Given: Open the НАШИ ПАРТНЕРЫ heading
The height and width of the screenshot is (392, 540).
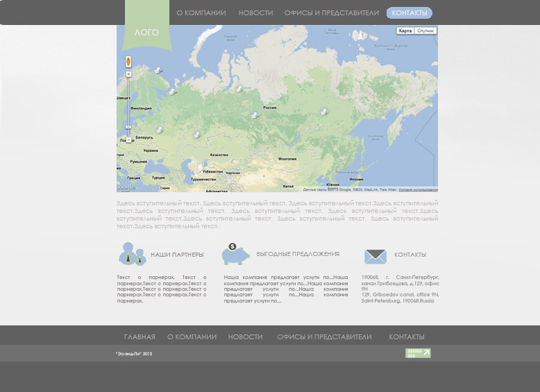Looking at the screenshot, I should 177,255.
